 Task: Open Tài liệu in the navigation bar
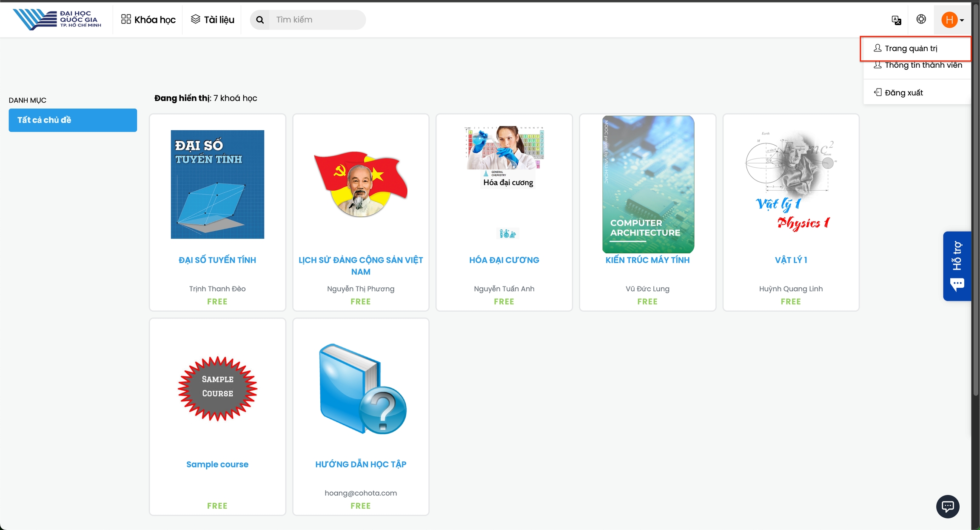[x=212, y=20]
